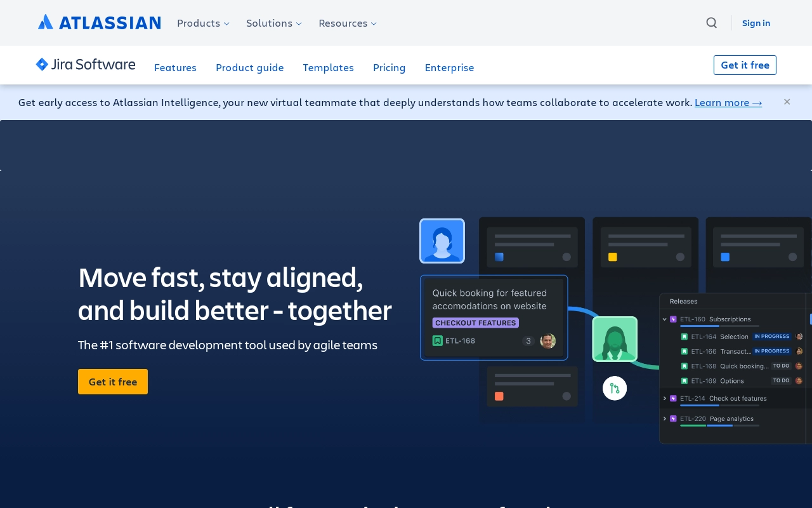The width and height of the screenshot is (812, 508).
Task: Collapse the ETL-160 Subscriptions epic
Action: coord(665,319)
